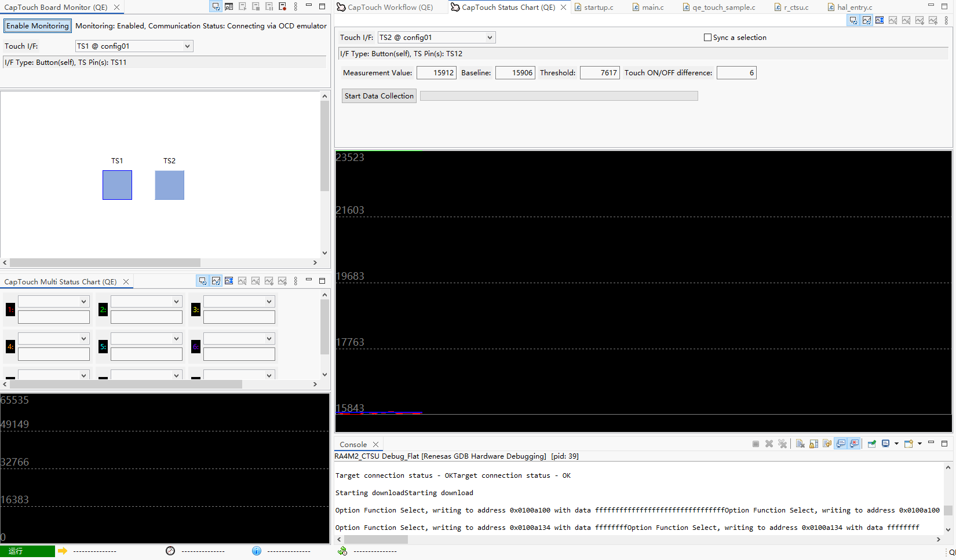Image resolution: width=956 pixels, height=560 pixels.
Task: Open Multi Status Chart view menu (three dots)
Action: click(x=295, y=281)
